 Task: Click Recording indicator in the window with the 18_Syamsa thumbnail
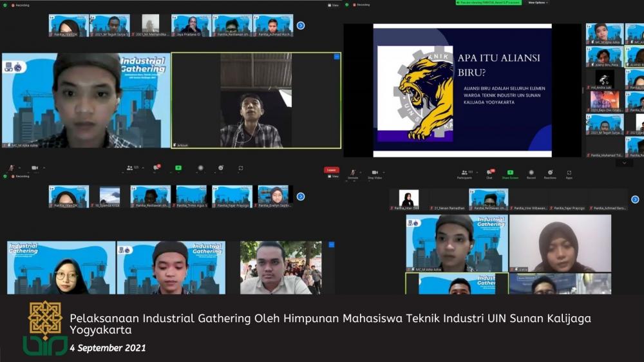(x=20, y=176)
